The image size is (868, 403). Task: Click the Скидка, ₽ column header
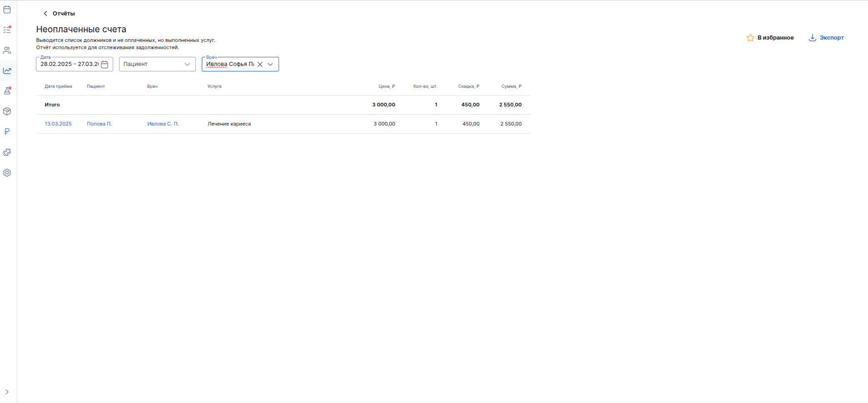point(469,86)
